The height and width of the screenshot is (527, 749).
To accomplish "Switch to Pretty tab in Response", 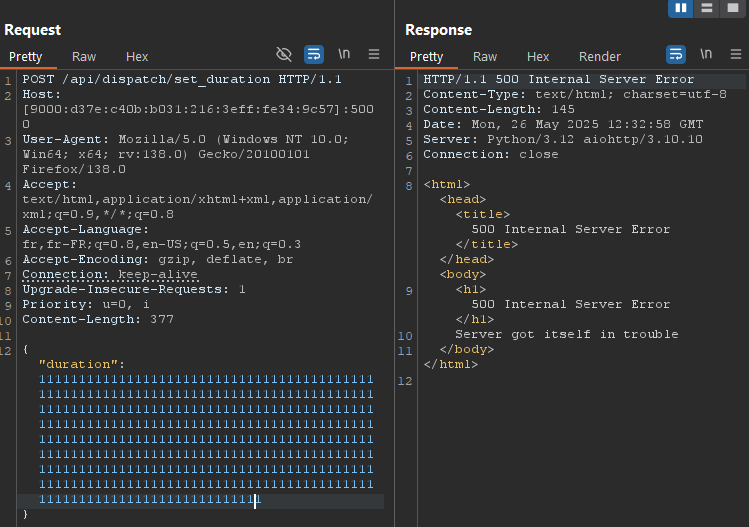I will tap(427, 56).
